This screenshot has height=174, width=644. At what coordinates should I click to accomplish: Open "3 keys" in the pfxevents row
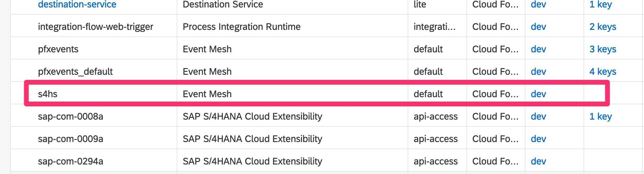click(x=603, y=49)
